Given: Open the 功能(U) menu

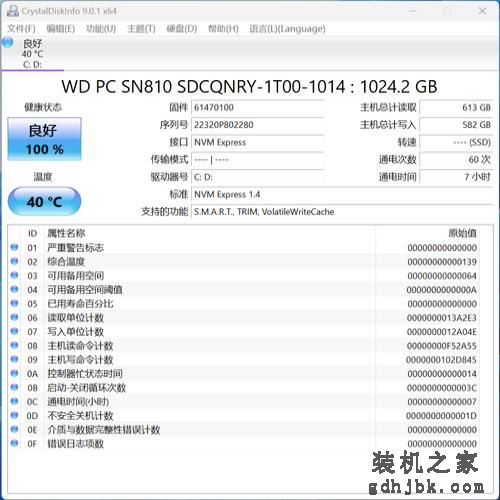Looking at the screenshot, I should (x=101, y=29).
